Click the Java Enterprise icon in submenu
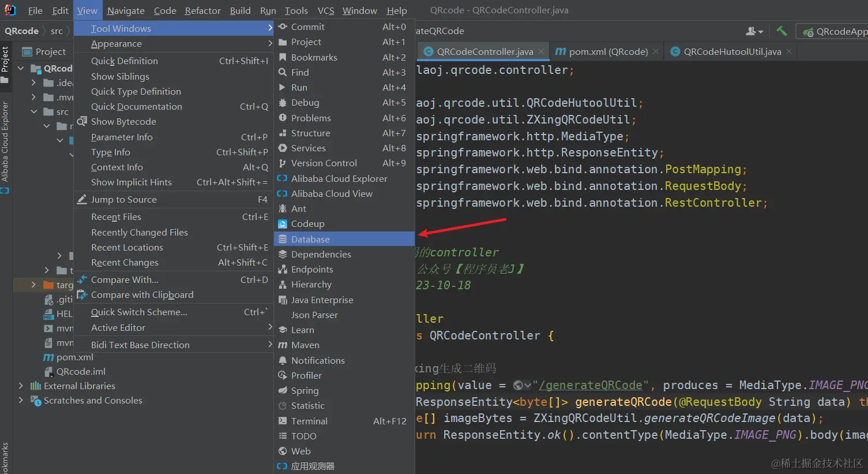The image size is (868, 474). tap(283, 300)
